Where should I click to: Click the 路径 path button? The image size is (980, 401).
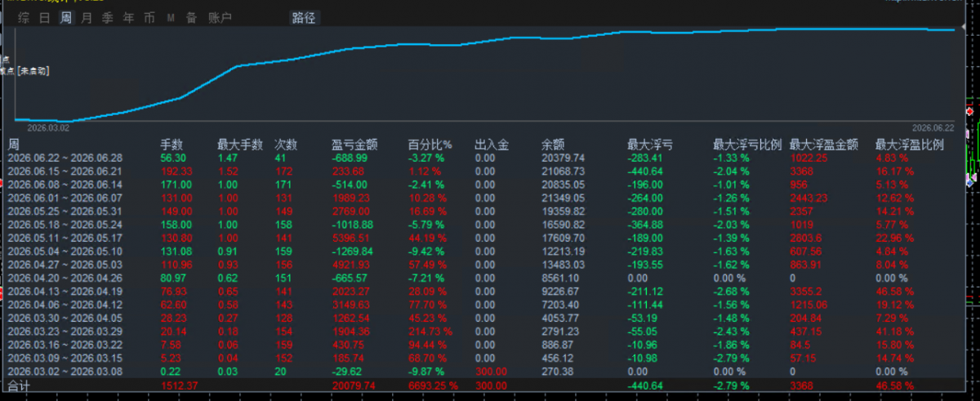304,17
